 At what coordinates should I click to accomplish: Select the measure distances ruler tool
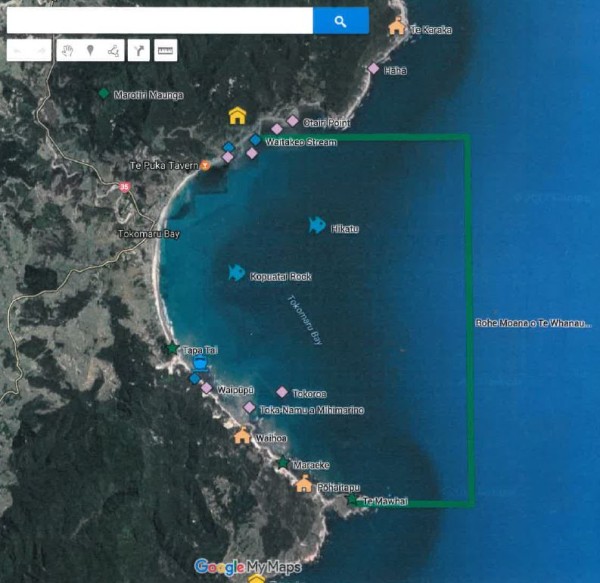pyautogui.click(x=165, y=50)
